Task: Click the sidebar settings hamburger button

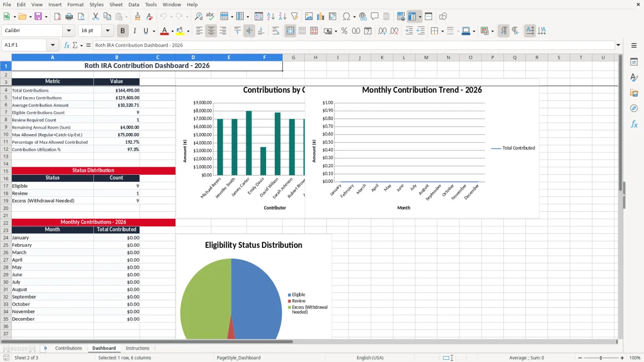Action: click(634, 46)
